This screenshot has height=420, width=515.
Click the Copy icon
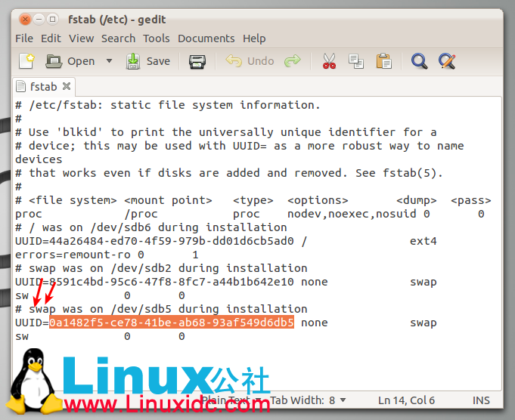(x=356, y=61)
